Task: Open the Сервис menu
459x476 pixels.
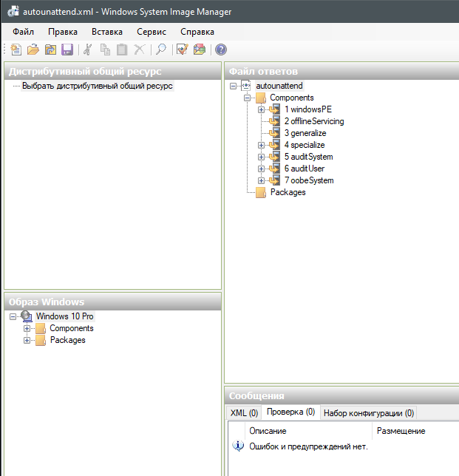Action: point(152,32)
